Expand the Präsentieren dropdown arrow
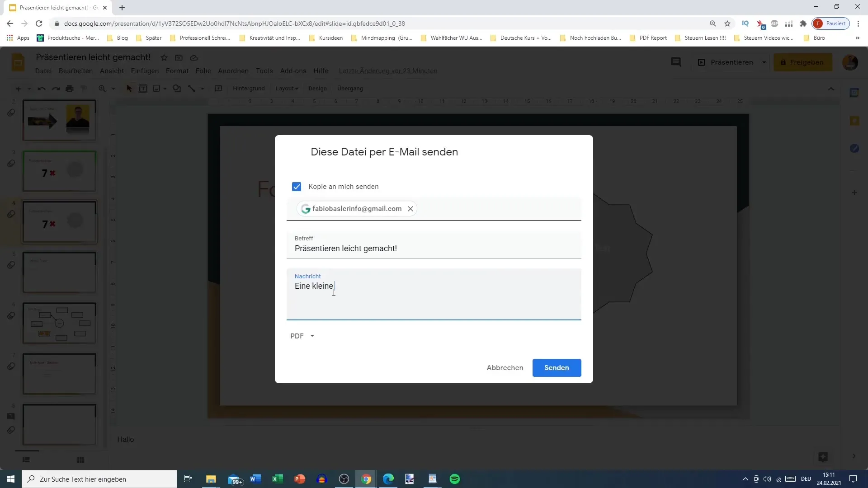 pyautogui.click(x=764, y=62)
